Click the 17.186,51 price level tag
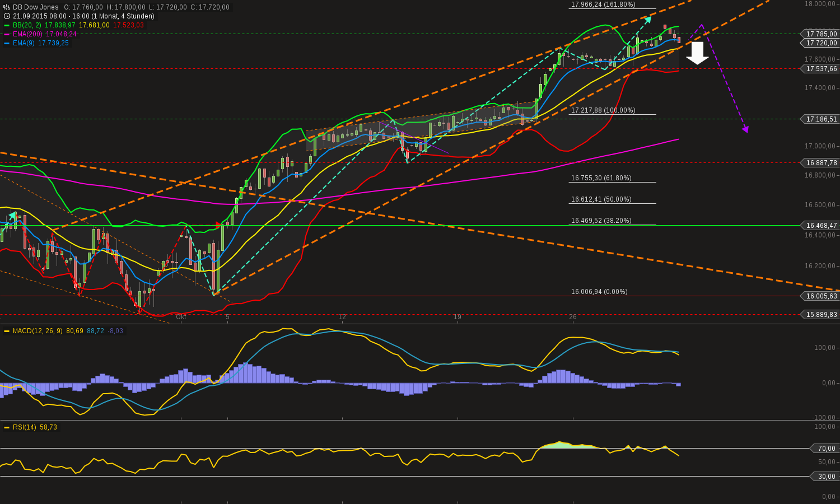The image size is (840, 504). click(821, 119)
